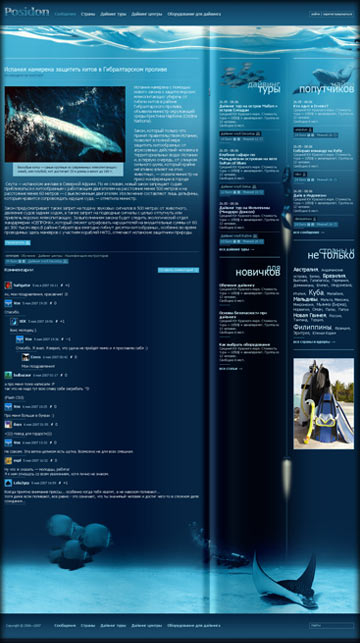Screen dimensions: 360x643
Task: Open the Куба country tag link
Action: pos(316,293)
